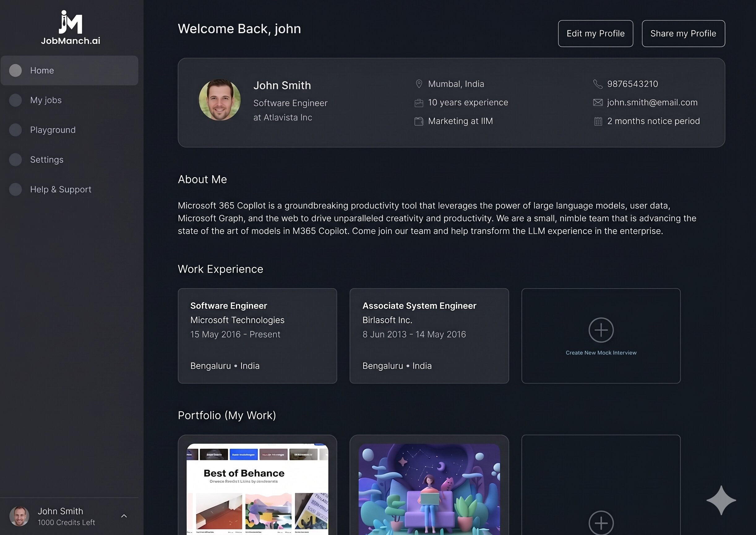Click the Playground circle icon
This screenshot has width=756, height=535.
point(15,130)
